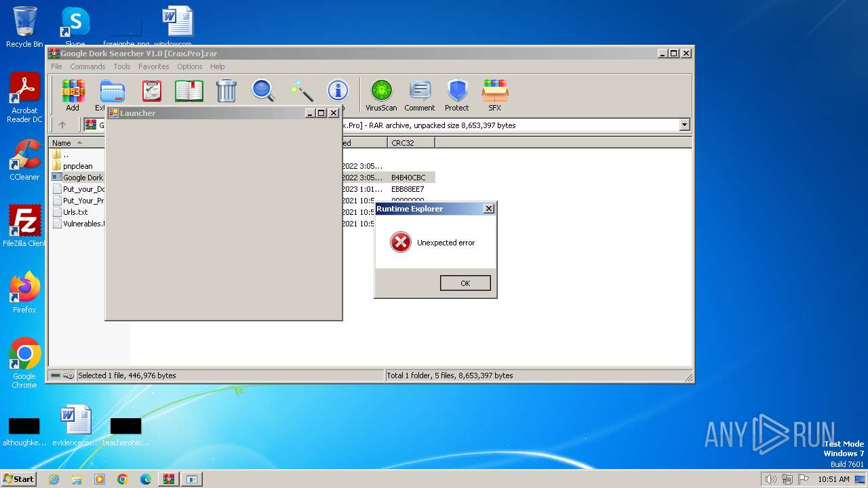Click OK in Runtime Explorer dialog

pyautogui.click(x=465, y=283)
